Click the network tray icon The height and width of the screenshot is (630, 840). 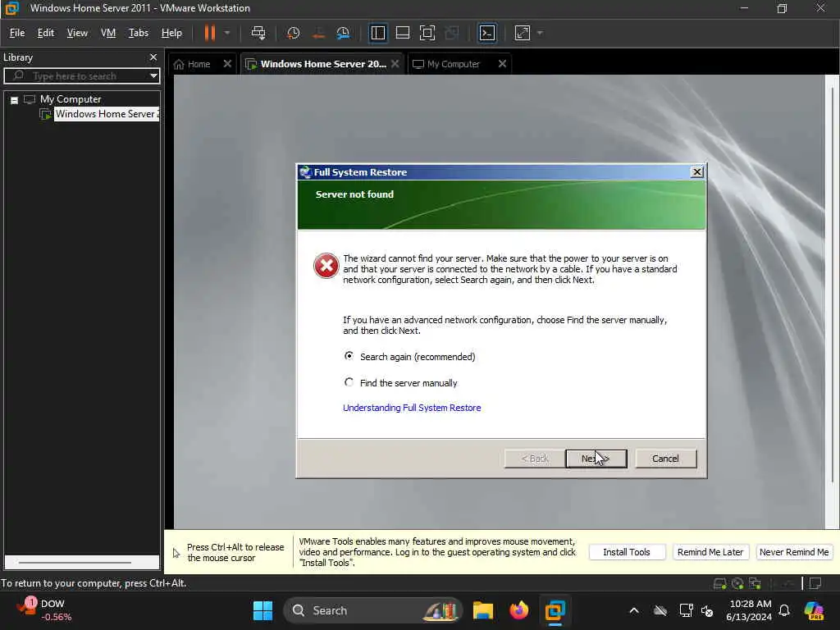pyautogui.click(x=686, y=610)
